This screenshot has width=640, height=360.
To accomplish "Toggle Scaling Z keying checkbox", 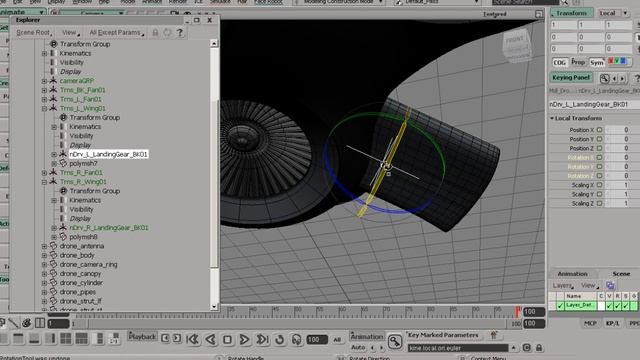I will 600,203.
